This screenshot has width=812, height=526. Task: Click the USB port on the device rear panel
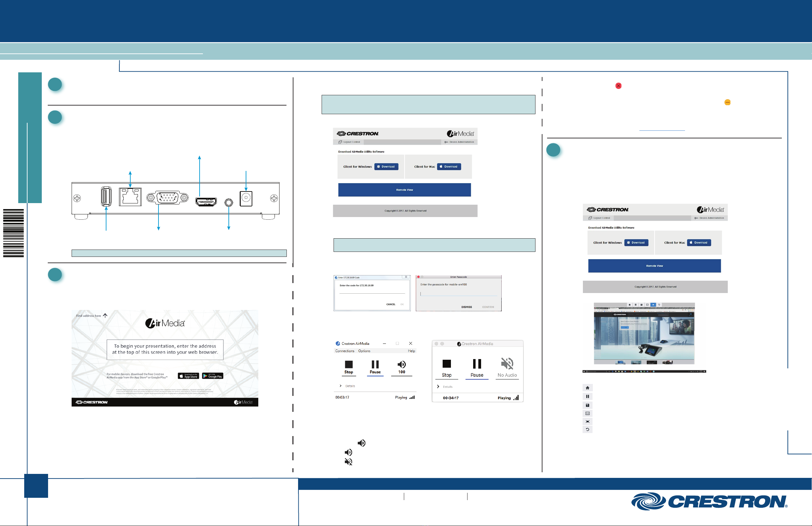[x=106, y=196]
